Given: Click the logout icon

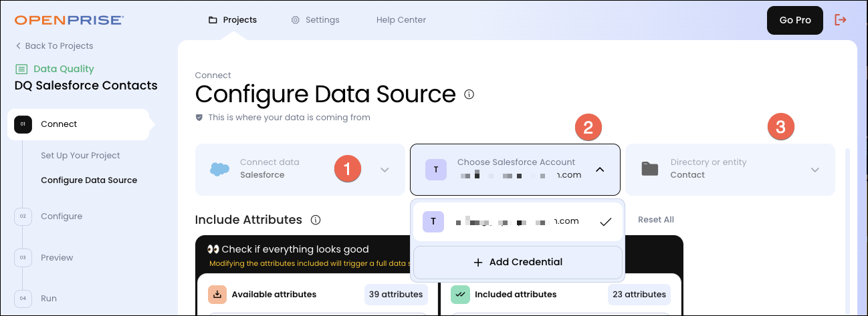Looking at the screenshot, I should click(x=841, y=20).
